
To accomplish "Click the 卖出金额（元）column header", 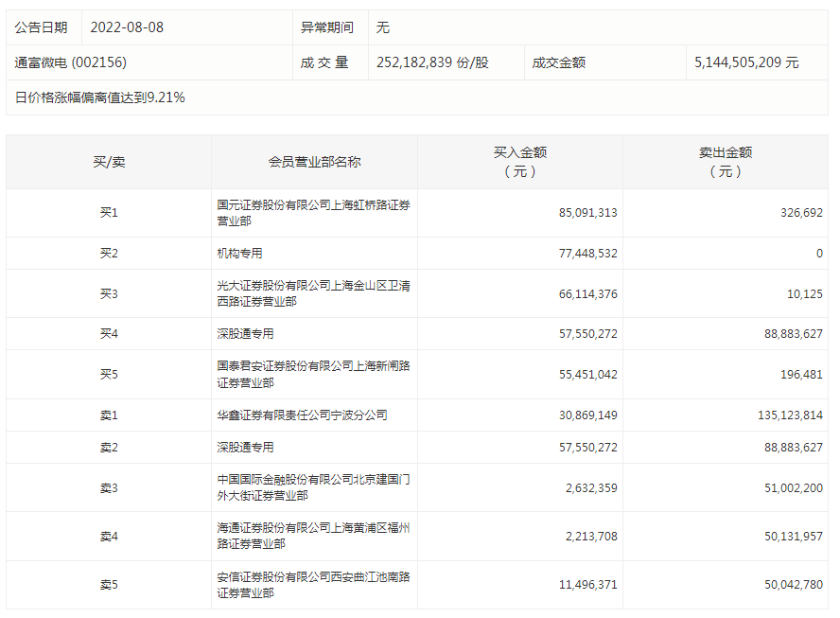I will point(725,162).
